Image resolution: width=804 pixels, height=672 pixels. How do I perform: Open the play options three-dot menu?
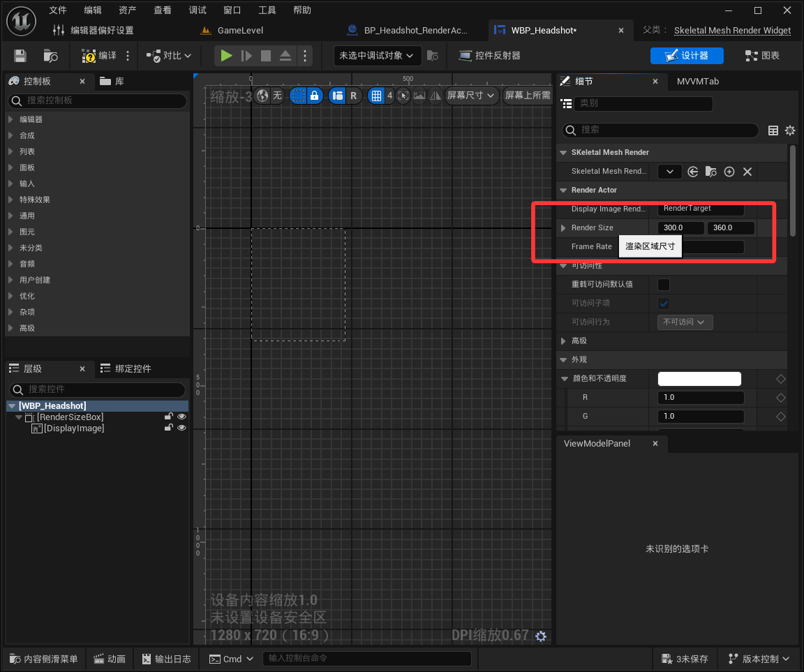point(305,55)
